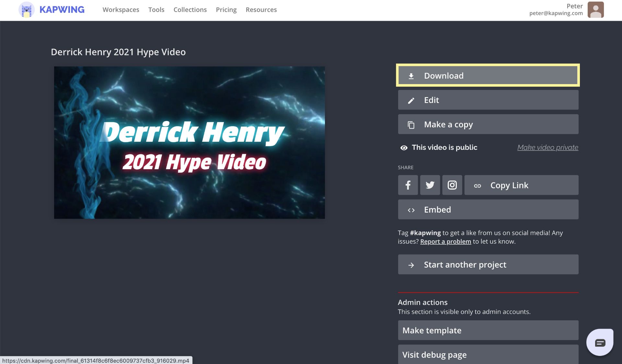Screen dimensions: 622x364
Task: Open the Embed code option
Action: 488,210
